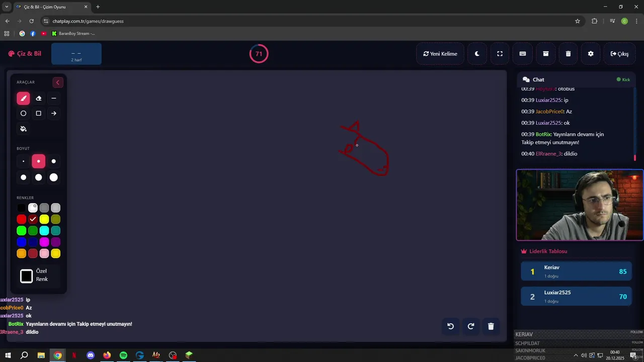The image size is (644, 362).
Task: Choose the largest brush size
Action: point(54,177)
